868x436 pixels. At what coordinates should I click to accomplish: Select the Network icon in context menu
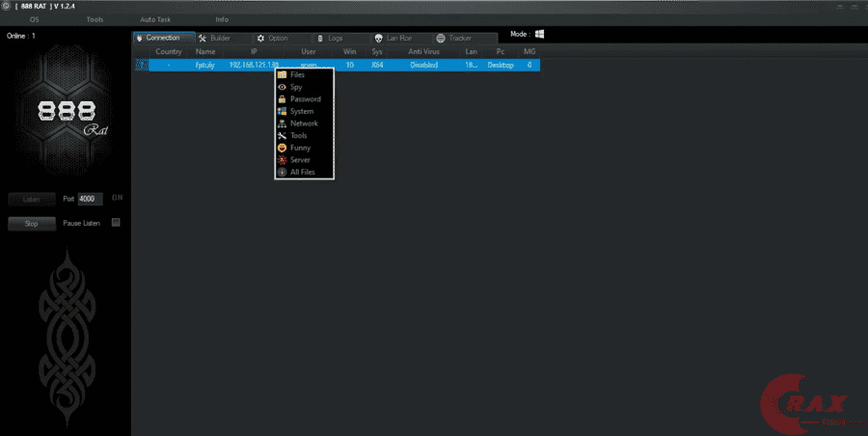click(x=282, y=123)
